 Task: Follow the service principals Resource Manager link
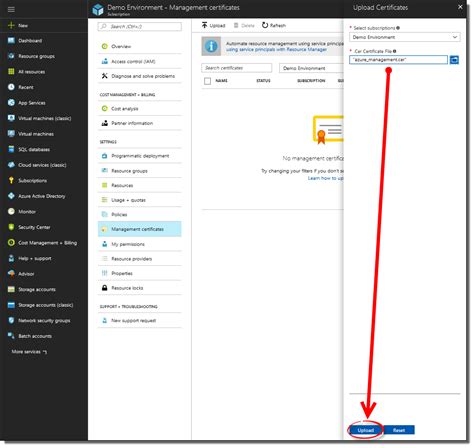point(276,50)
